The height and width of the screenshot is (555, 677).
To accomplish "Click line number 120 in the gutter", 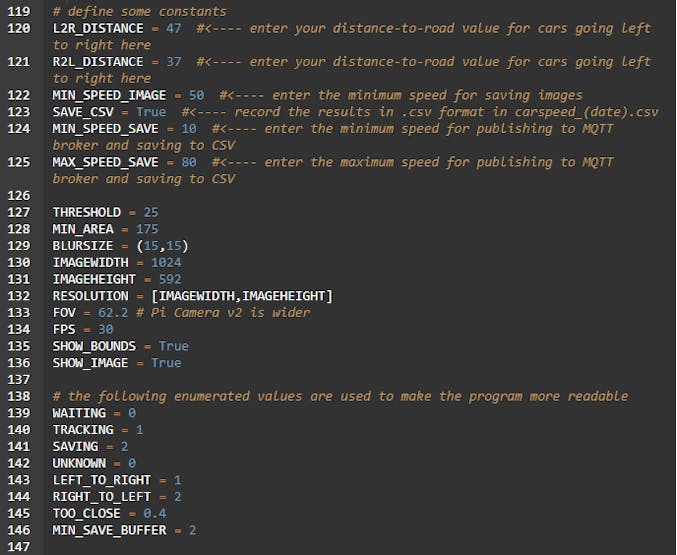I will click(x=19, y=28).
